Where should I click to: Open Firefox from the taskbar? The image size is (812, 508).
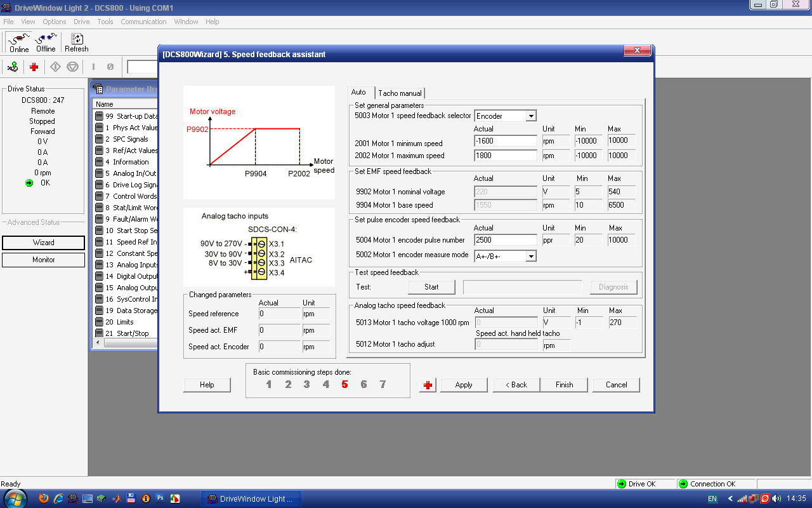tap(44, 498)
